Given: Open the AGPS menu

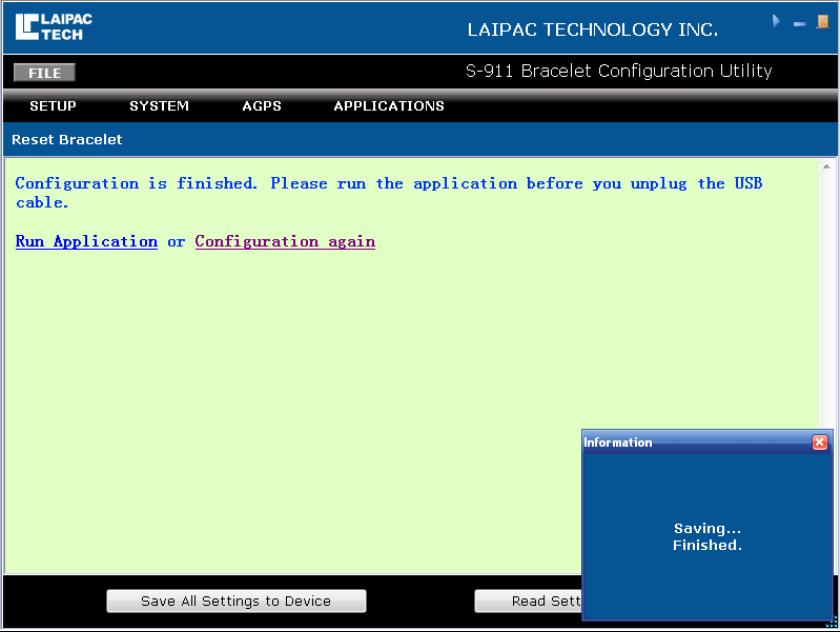Looking at the screenshot, I should pos(261,106).
